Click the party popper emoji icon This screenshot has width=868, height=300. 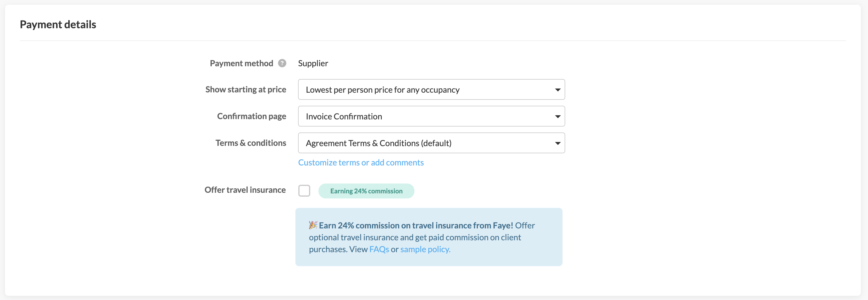tap(313, 225)
